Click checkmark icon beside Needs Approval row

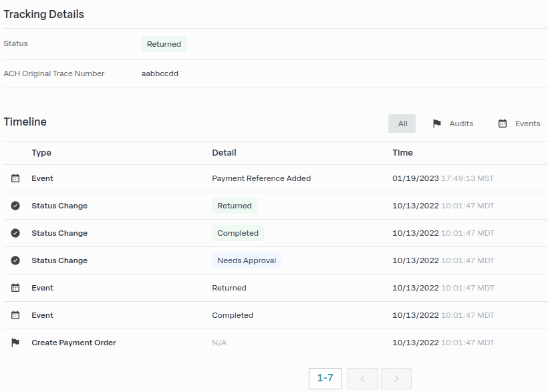pos(15,260)
